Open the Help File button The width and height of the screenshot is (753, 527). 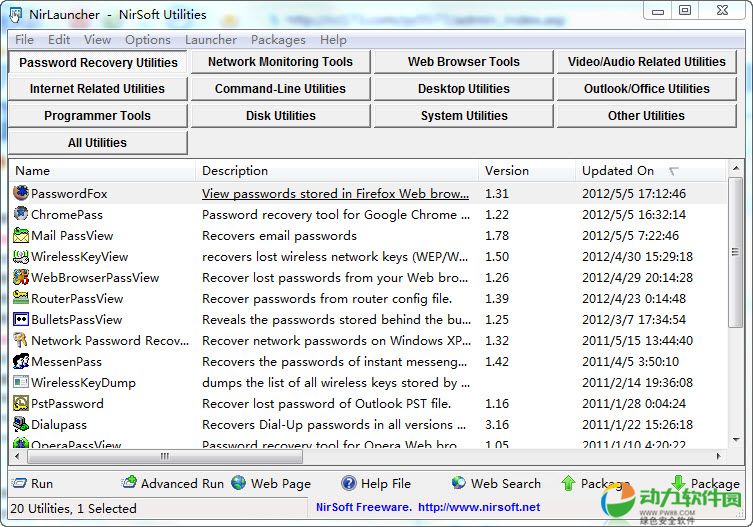[x=376, y=483]
